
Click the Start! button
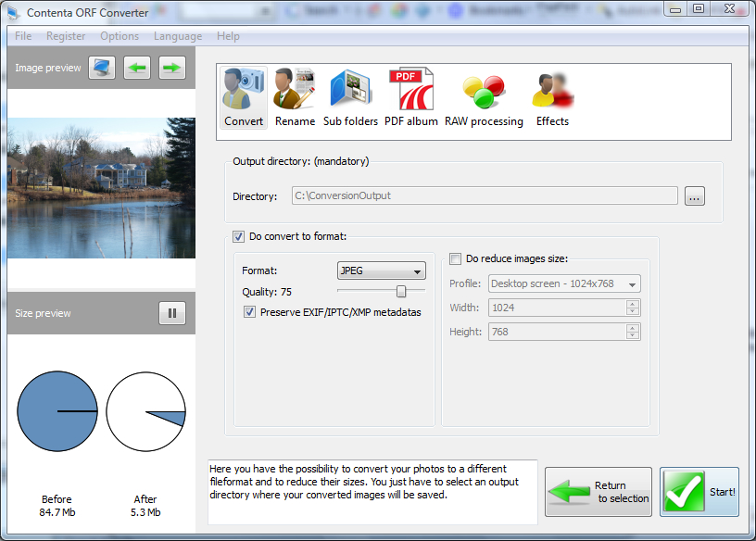tap(699, 492)
